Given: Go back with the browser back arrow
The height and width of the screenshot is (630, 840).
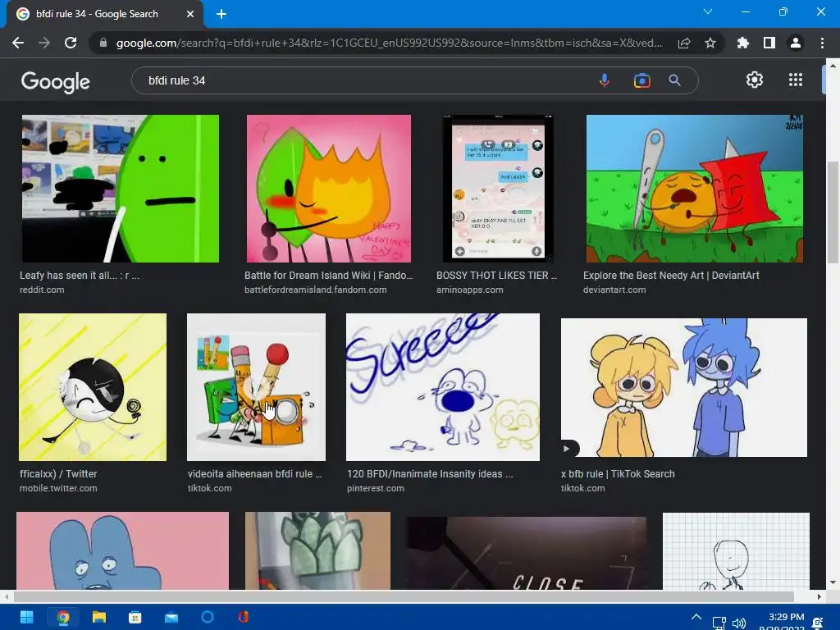Looking at the screenshot, I should pos(18,43).
